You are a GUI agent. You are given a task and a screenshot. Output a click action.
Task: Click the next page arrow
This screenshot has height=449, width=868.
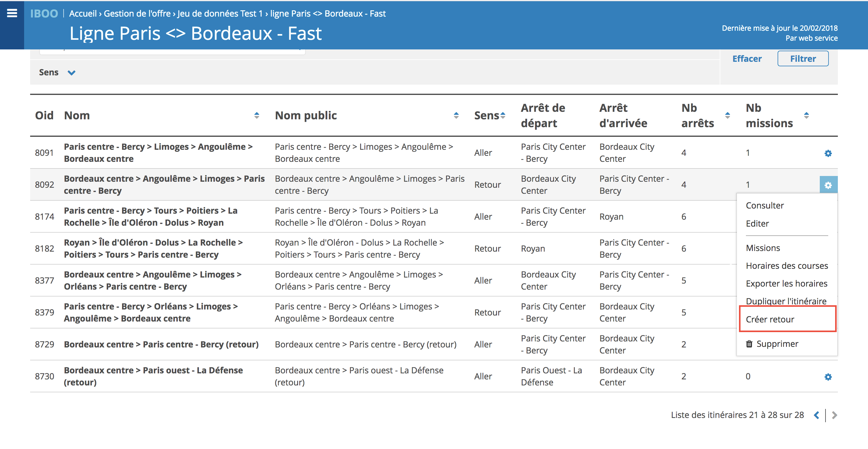coord(834,415)
